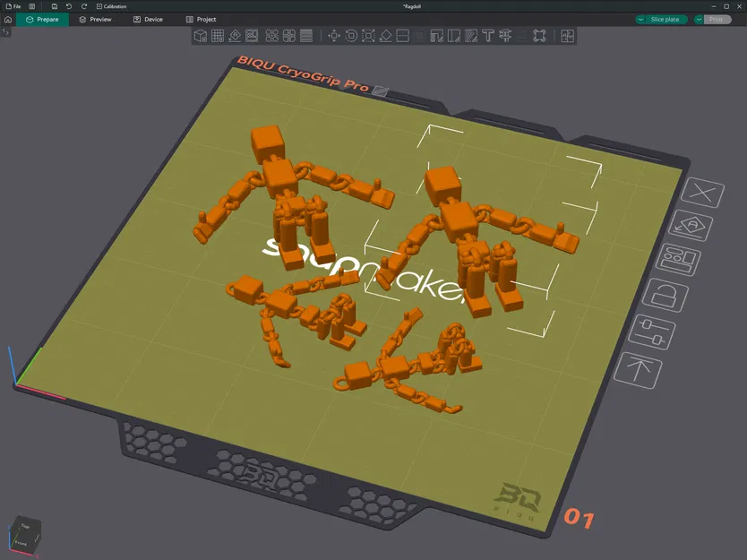Select the Cut tool
This screenshot has height=560, width=747.
[402, 36]
